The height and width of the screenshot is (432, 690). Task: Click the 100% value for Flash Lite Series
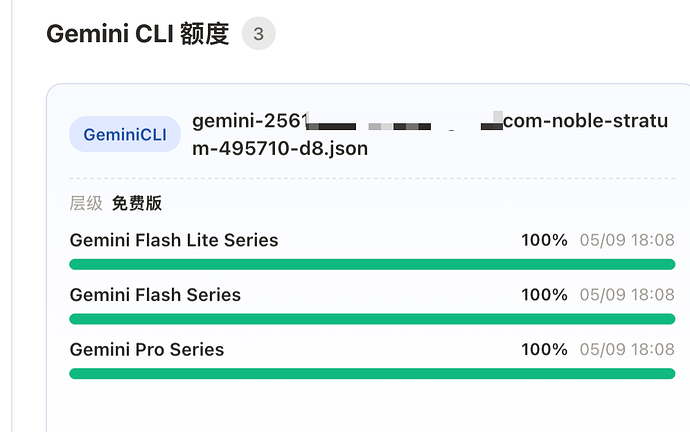pos(544,240)
